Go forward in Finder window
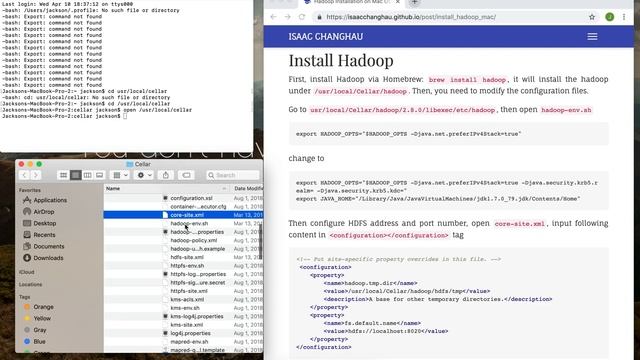Screen dimensions: 640x360 point(36,175)
